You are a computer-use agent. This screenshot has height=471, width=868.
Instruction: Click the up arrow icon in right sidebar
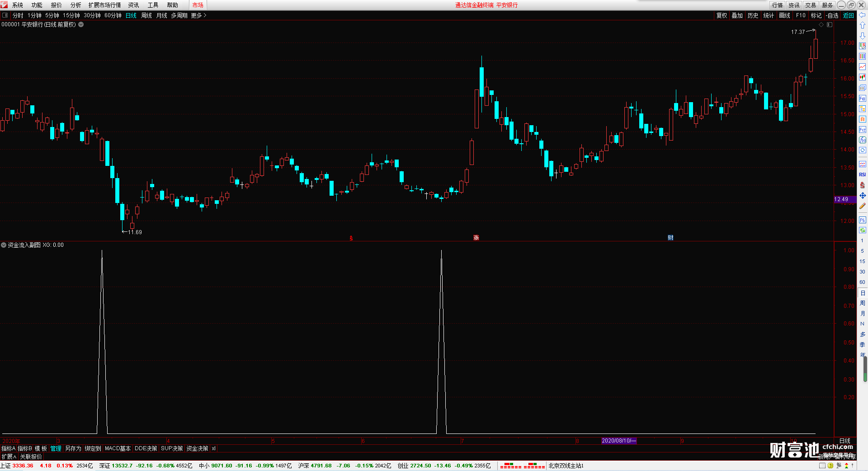pyautogui.click(x=862, y=25)
